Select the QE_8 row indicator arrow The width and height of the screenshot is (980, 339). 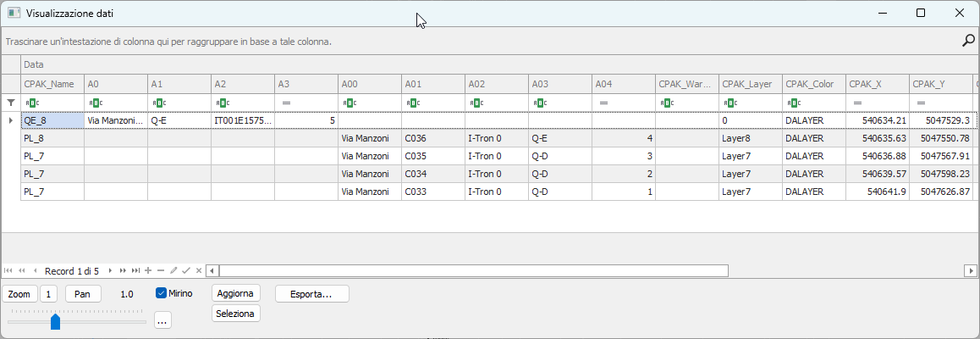point(11,120)
